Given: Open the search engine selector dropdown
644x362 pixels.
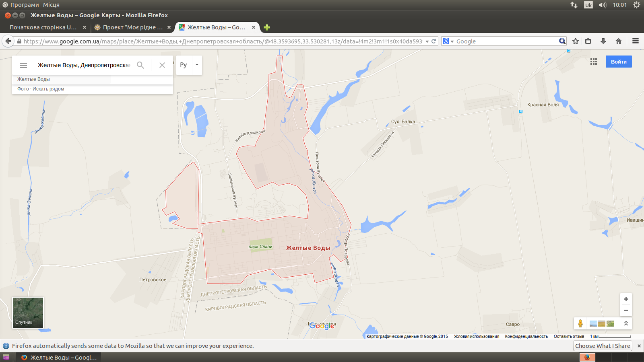Looking at the screenshot, I should click(x=448, y=41).
